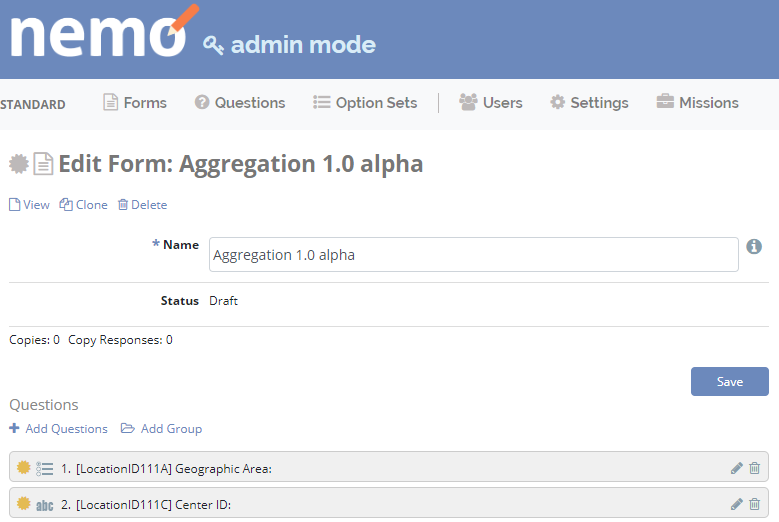Click abc text-type icon on Center ID row
779x522 pixels.
(45, 505)
